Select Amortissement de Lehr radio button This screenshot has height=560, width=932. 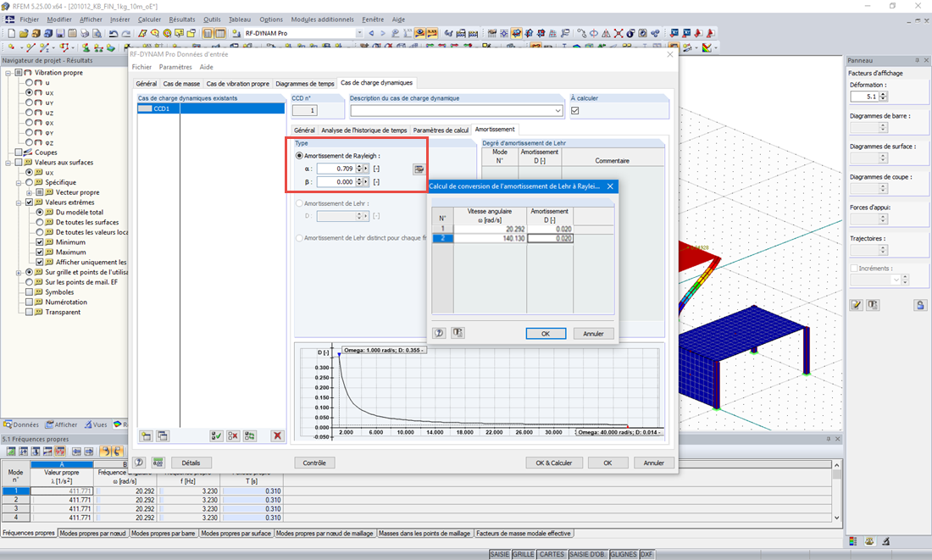(x=300, y=203)
